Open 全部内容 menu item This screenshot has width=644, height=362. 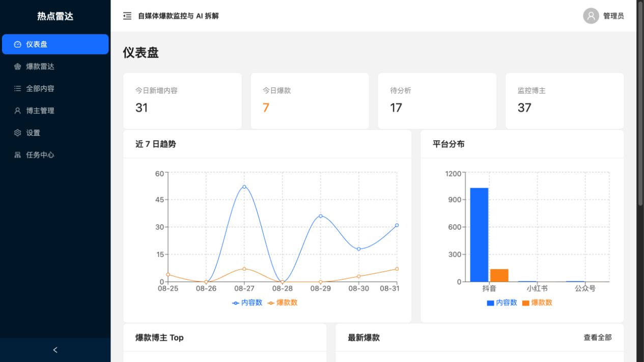[x=55, y=88]
